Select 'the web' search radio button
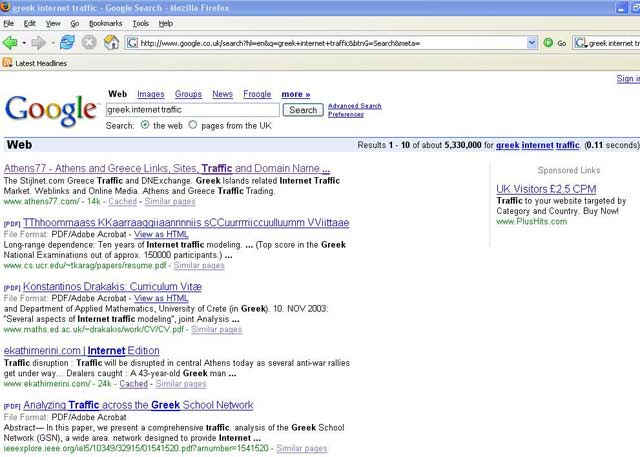This screenshot has height=457, width=640. [x=145, y=125]
